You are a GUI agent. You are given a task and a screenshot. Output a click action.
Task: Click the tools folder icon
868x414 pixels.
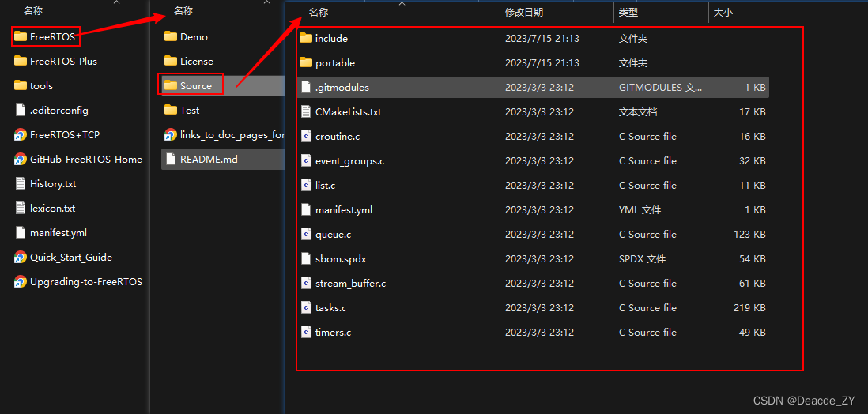(x=21, y=85)
